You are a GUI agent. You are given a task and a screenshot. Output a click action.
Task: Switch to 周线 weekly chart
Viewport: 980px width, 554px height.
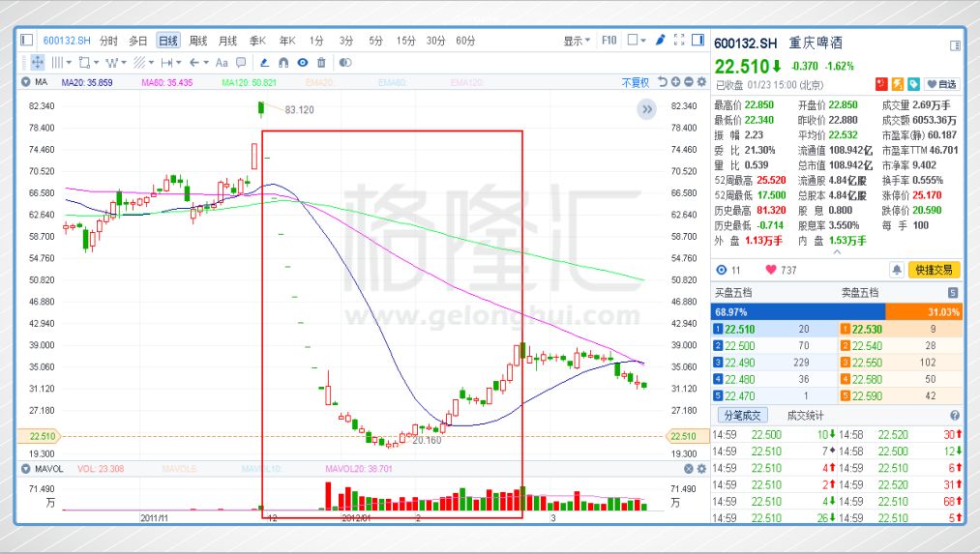tap(198, 41)
